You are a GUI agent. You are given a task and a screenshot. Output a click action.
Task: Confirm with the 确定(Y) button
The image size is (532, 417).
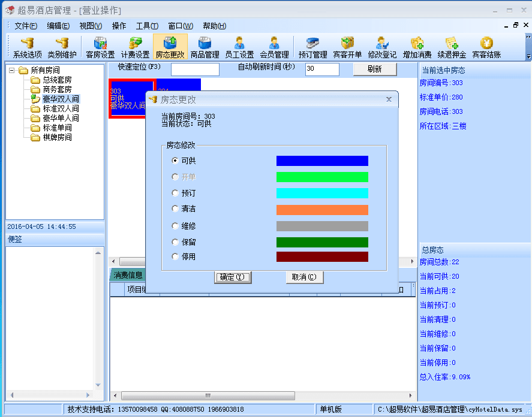[233, 277]
